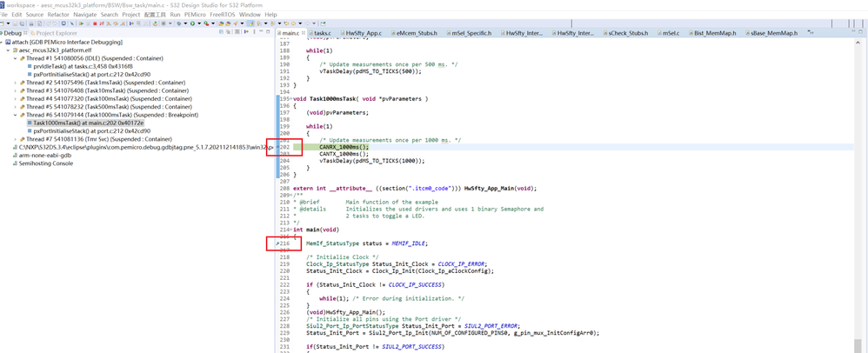Open the Run launch dropdown arrow
Screen dimensions: 868x353
tap(199, 23)
